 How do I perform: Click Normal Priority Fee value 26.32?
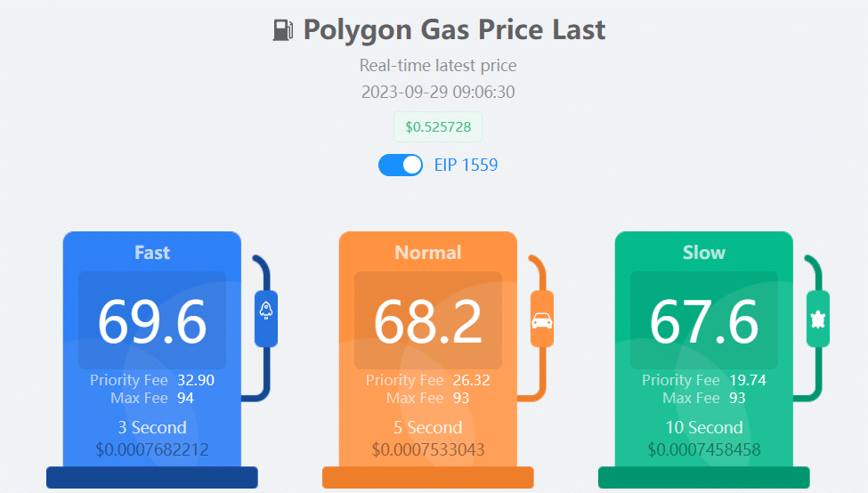471,380
